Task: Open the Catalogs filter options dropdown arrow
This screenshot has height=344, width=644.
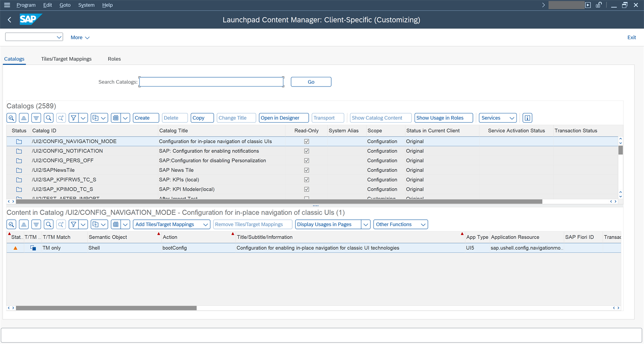Action: pyautogui.click(x=83, y=118)
